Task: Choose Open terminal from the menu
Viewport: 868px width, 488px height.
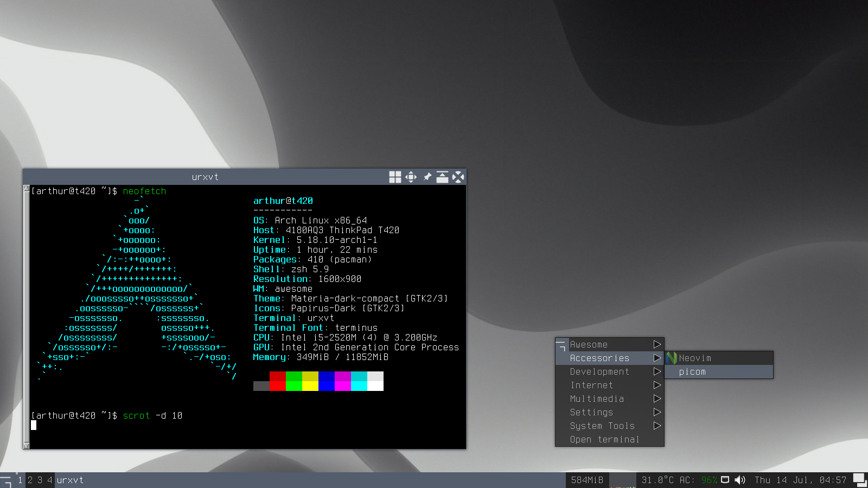Action: 604,439
